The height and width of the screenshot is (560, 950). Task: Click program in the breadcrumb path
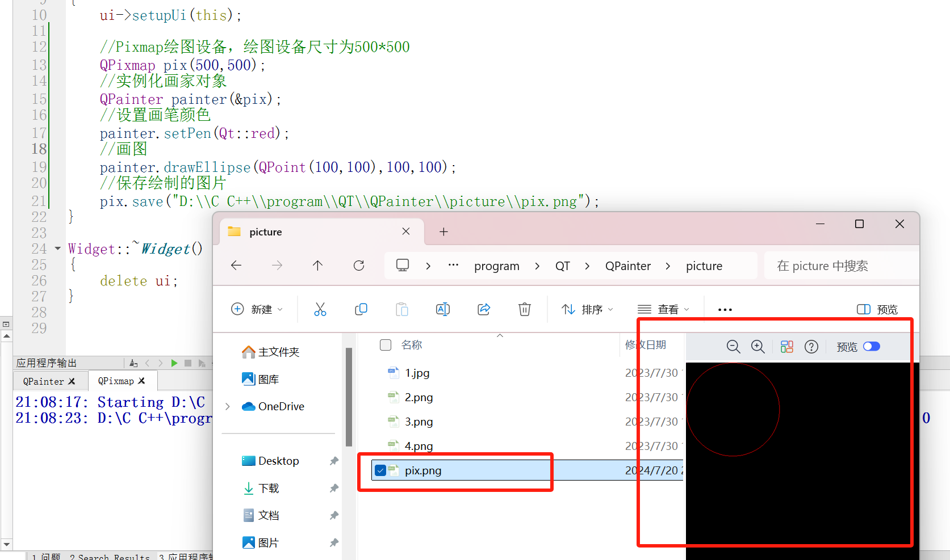(497, 266)
